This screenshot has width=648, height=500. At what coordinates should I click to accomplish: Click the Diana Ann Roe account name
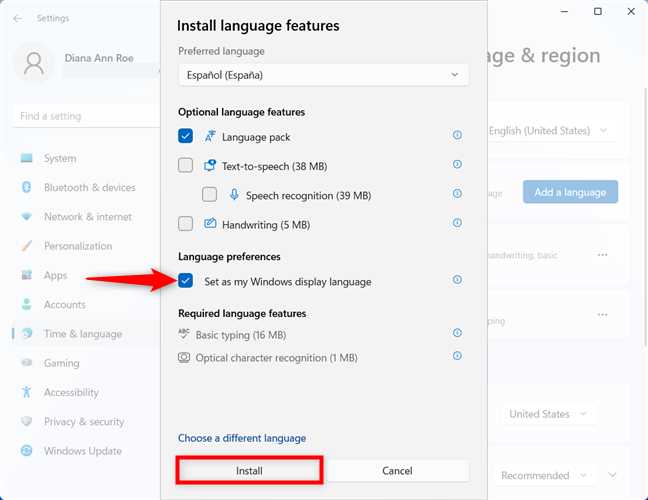point(99,58)
